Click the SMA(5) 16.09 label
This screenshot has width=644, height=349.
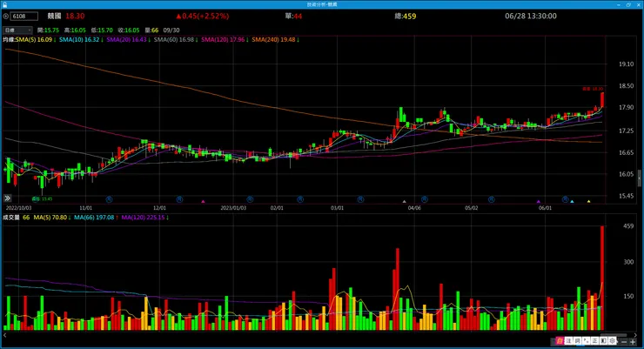tap(36, 40)
